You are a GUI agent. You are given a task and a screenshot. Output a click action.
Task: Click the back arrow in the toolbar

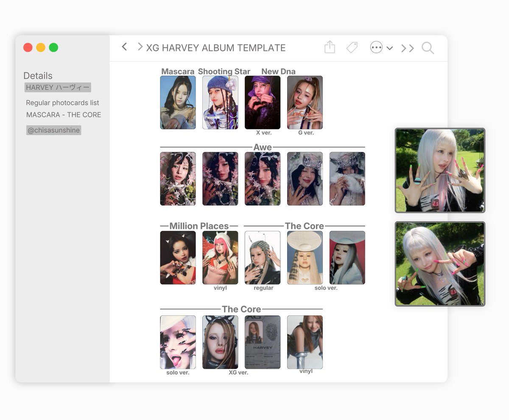click(124, 47)
